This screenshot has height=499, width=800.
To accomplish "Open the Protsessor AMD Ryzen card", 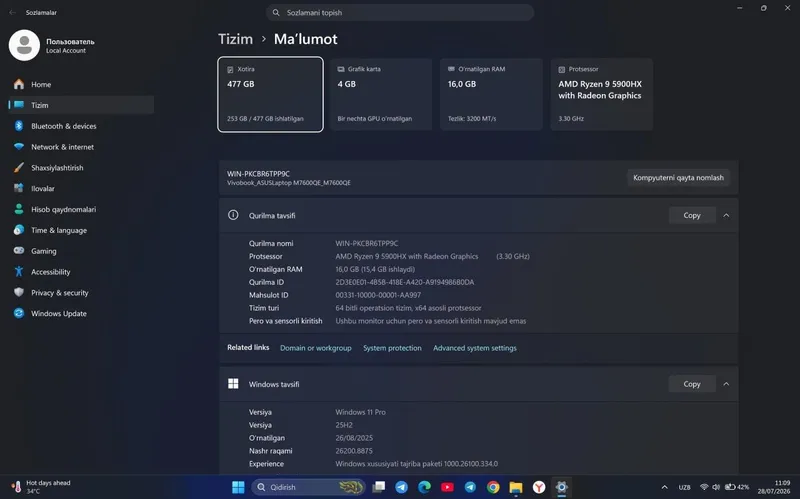I will click(602, 94).
